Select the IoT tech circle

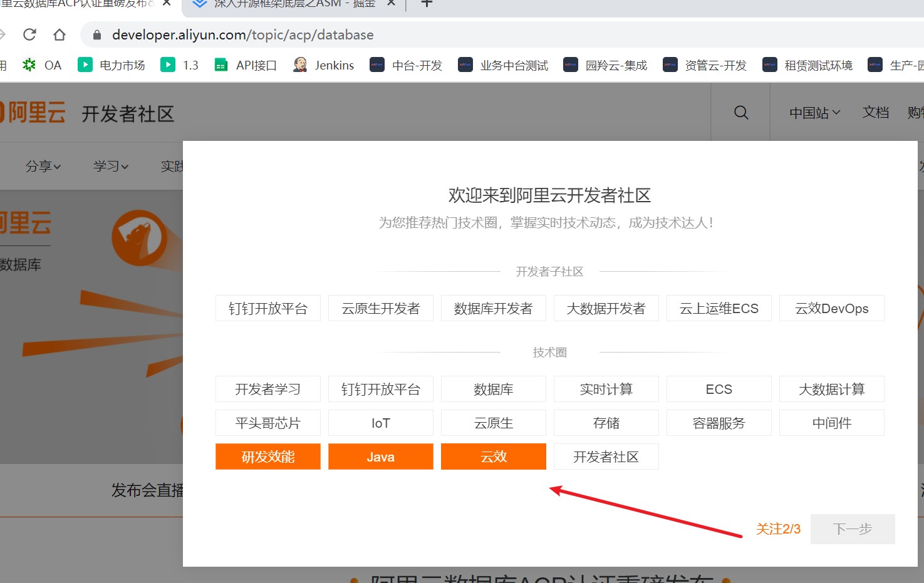click(381, 423)
